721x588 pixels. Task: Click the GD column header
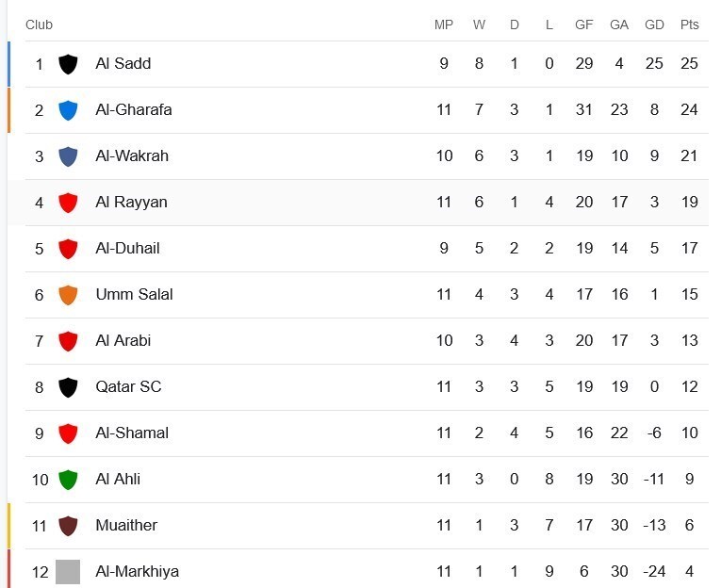coord(654,24)
